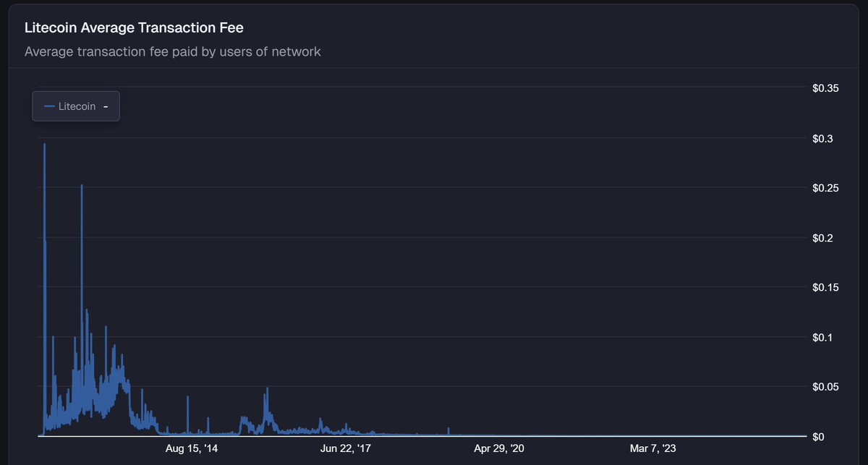This screenshot has height=465, width=868.
Task: Click the subtitle describing average transaction fee
Action: pyautogui.click(x=172, y=51)
